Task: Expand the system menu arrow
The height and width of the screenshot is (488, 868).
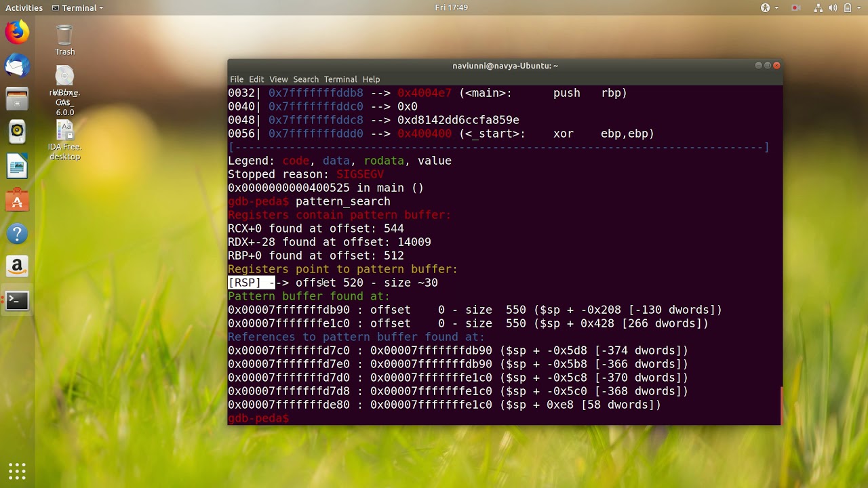Action: coord(858,8)
